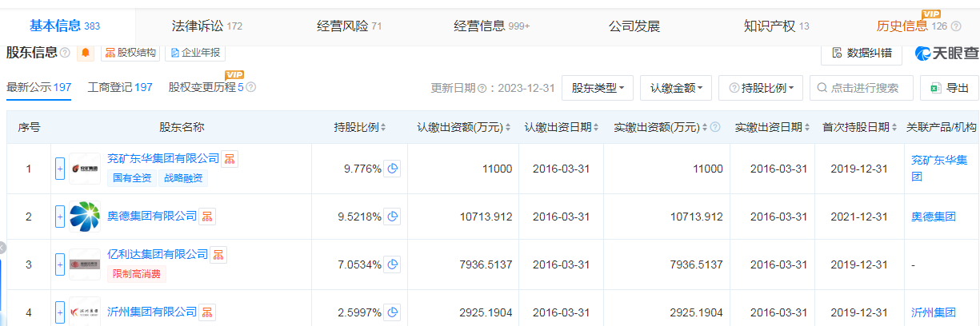Switch to 法律诉讼 tab
The width and height of the screenshot is (980, 326).
point(206,26)
